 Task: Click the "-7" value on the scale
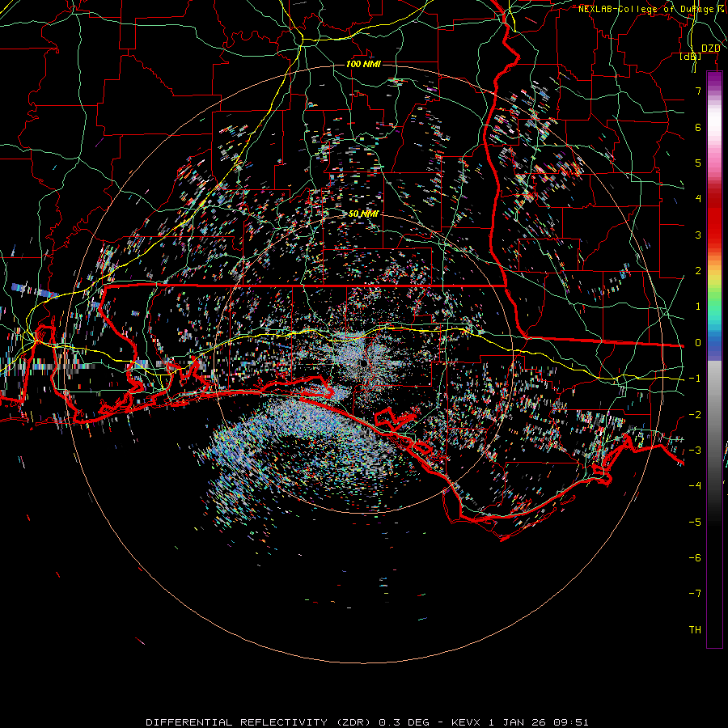pyautogui.click(x=695, y=594)
